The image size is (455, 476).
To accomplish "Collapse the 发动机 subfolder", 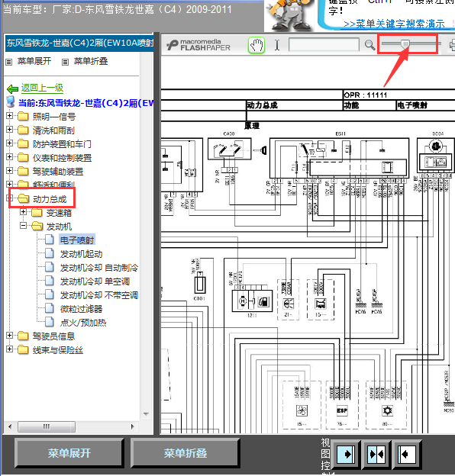I will point(23,226).
